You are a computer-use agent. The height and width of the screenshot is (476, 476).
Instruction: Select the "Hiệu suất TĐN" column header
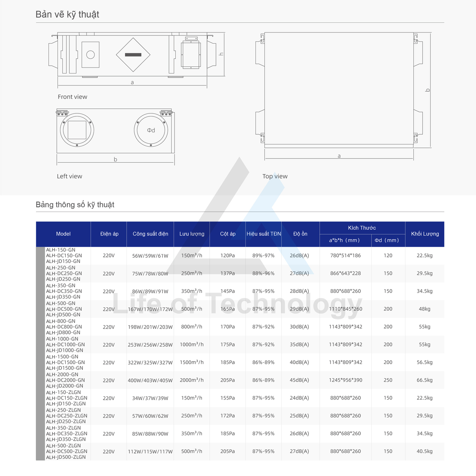click(264, 234)
